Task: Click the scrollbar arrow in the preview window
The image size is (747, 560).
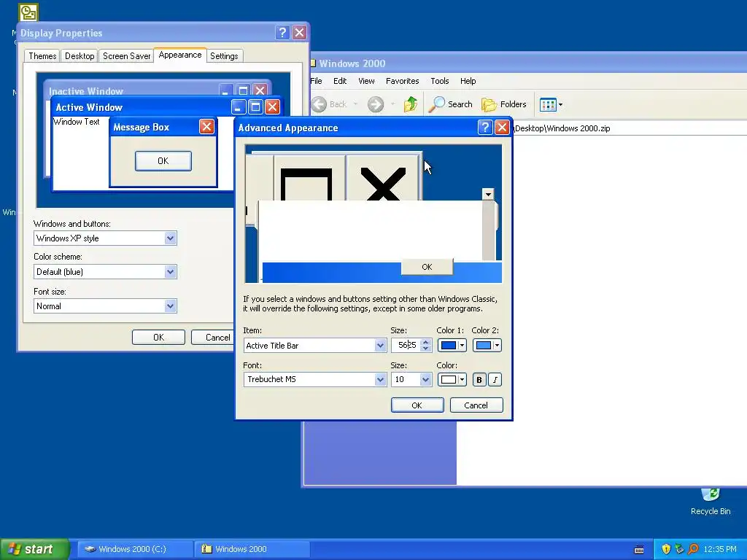Action: click(x=488, y=194)
